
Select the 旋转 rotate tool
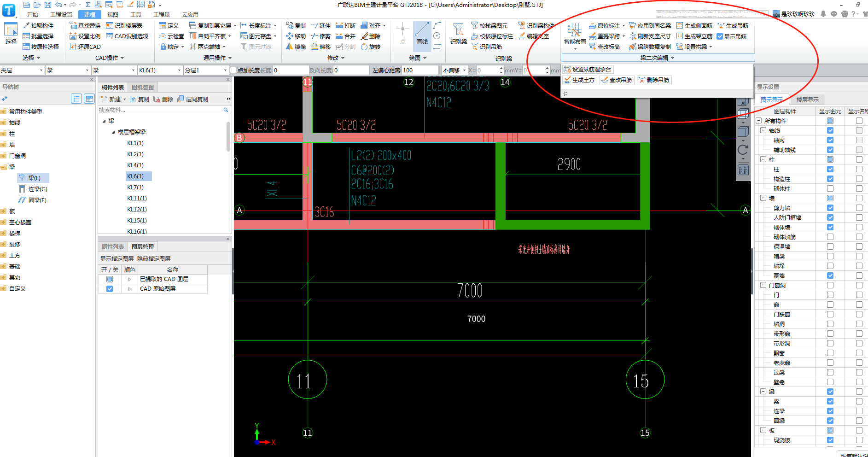[371, 47]
